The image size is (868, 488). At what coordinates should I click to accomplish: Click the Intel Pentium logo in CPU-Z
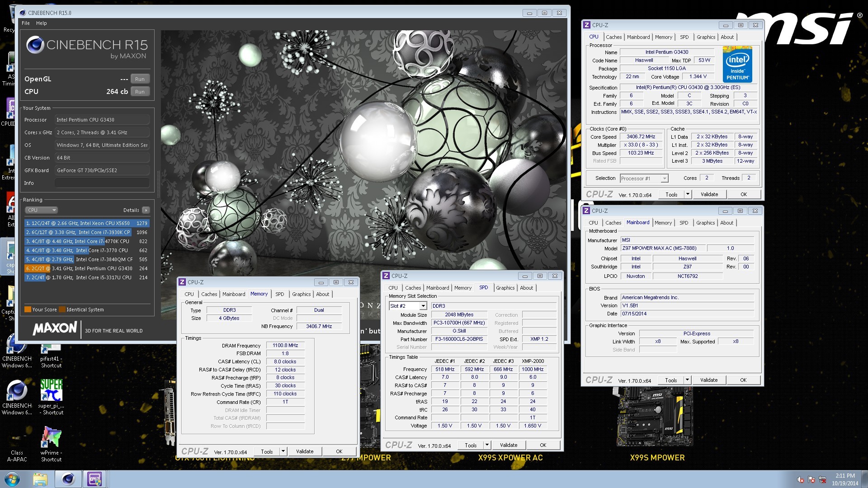point(737,64)
